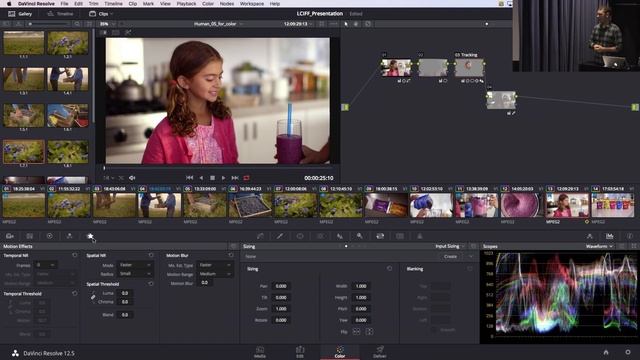This screenshot has width=640, height=360.
Task: Play the clip forward
Action: (x=223, y=178)
